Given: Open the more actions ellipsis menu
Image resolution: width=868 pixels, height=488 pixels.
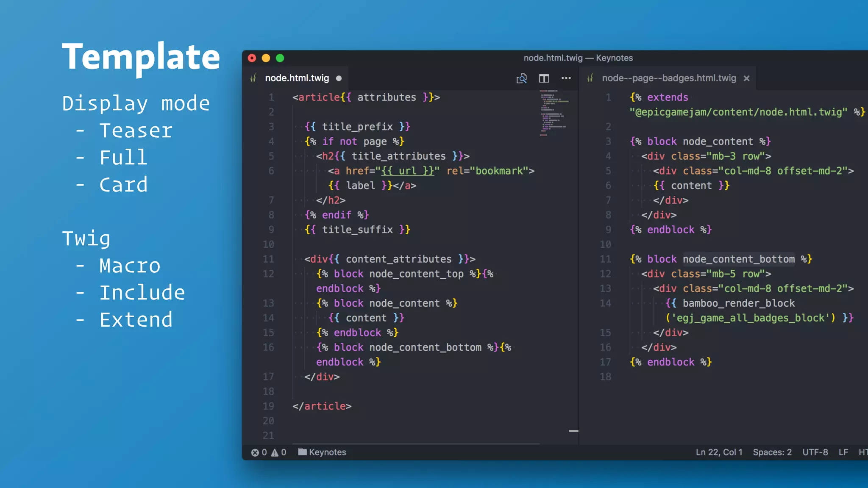Looking at the screenshot, I should tap(566, 78).
